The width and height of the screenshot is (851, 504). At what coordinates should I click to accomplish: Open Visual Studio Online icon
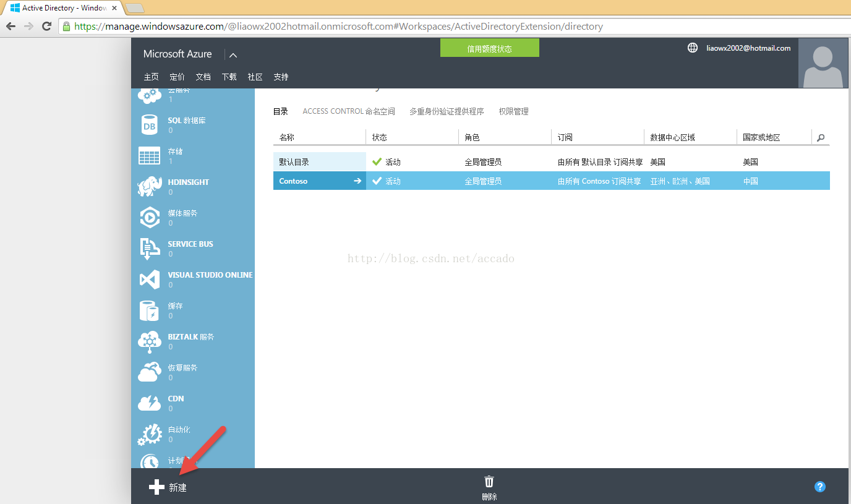click(150, 280)
